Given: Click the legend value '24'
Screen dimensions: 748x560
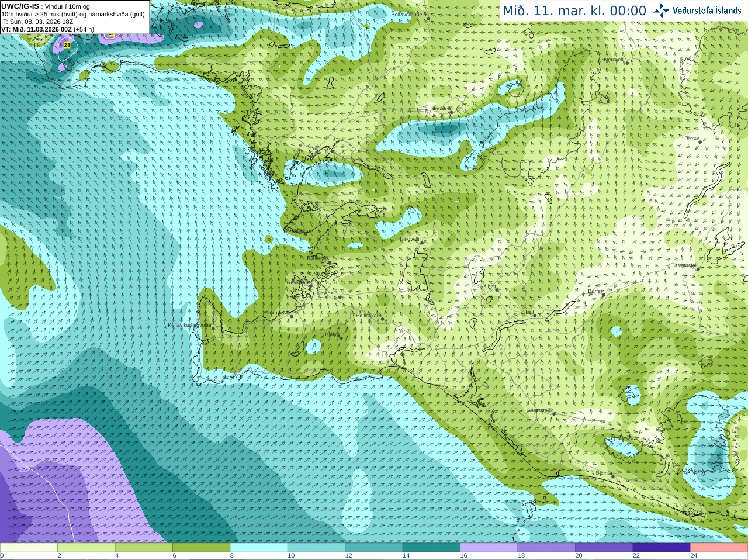Looking at the screenshot, I should coord(694,556).
